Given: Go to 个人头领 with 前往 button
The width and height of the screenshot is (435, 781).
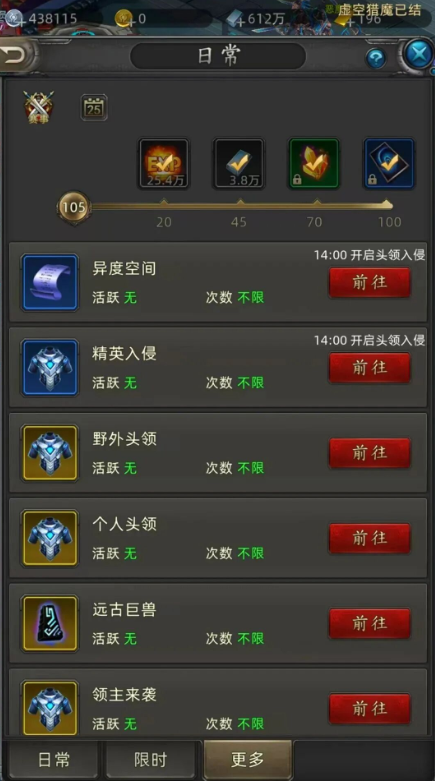Looking at the screenshot, I should [x=370, y=538].
